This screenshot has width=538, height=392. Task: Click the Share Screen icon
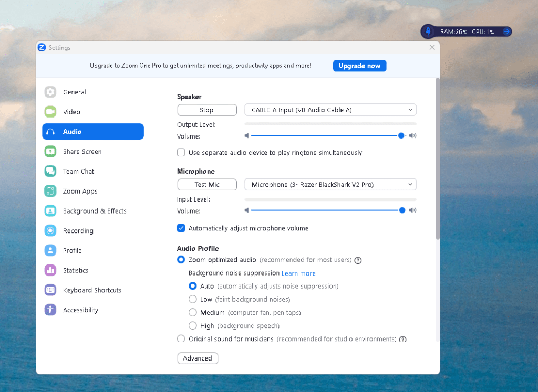click(x=50, y=152)
